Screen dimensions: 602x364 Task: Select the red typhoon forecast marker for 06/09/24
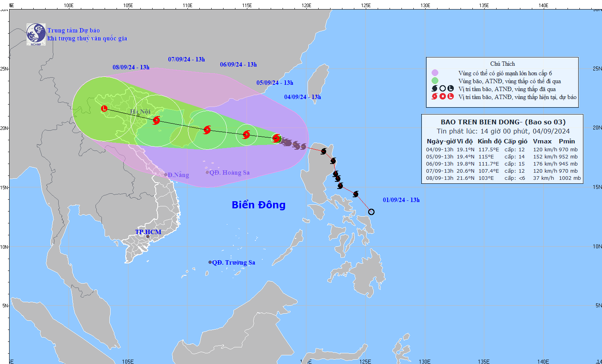point(207,130)
